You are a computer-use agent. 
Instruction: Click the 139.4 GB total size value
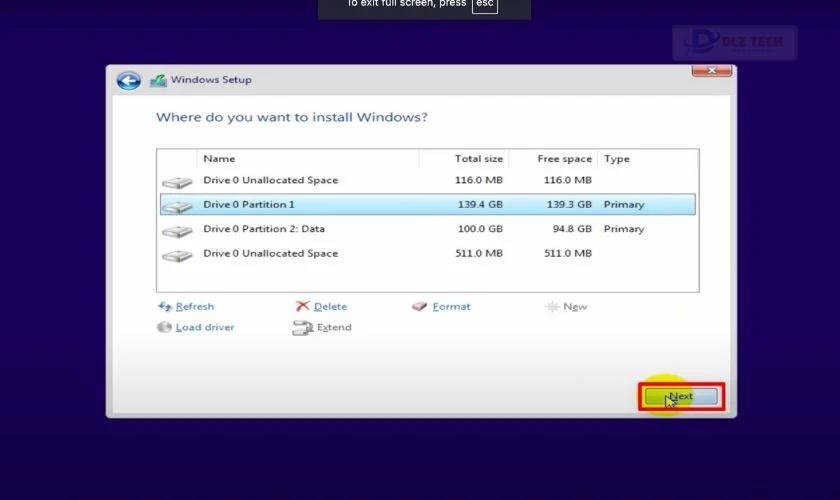tap(480, 205)
